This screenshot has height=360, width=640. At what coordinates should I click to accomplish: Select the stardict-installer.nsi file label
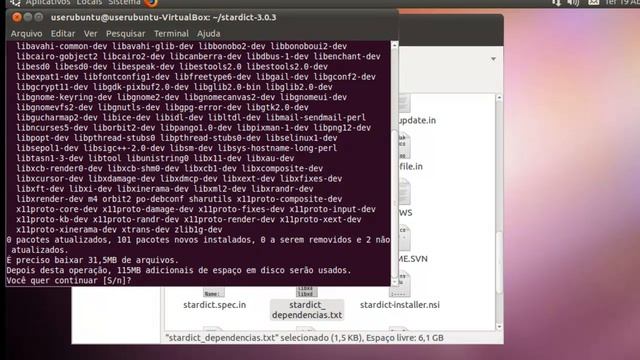400,304
